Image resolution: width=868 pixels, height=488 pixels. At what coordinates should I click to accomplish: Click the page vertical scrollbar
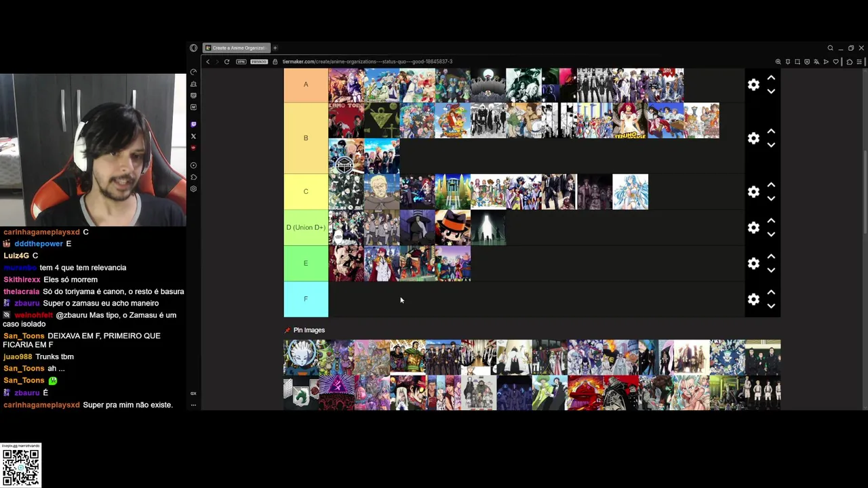(865, 193)
